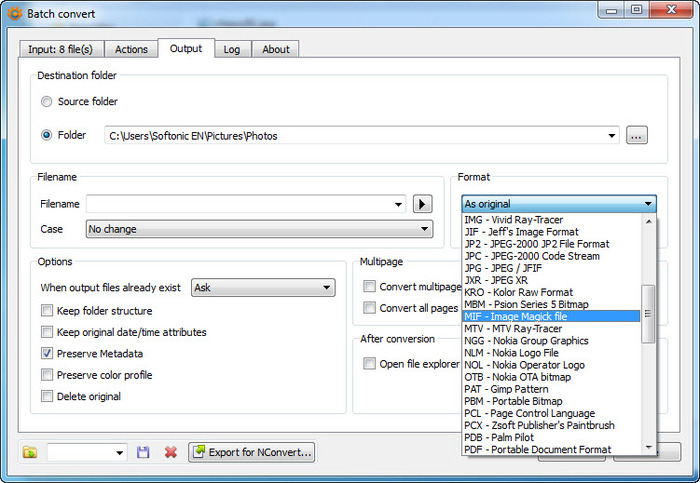Click the format list scrollbar thumb
The height and width of the screenshot is (483, 700).
pos(648,314)
